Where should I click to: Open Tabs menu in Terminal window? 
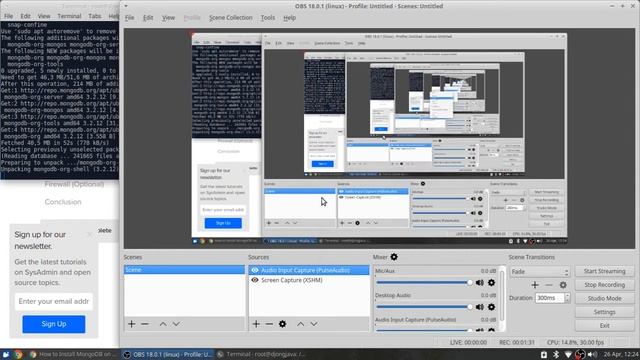point(95,16)
